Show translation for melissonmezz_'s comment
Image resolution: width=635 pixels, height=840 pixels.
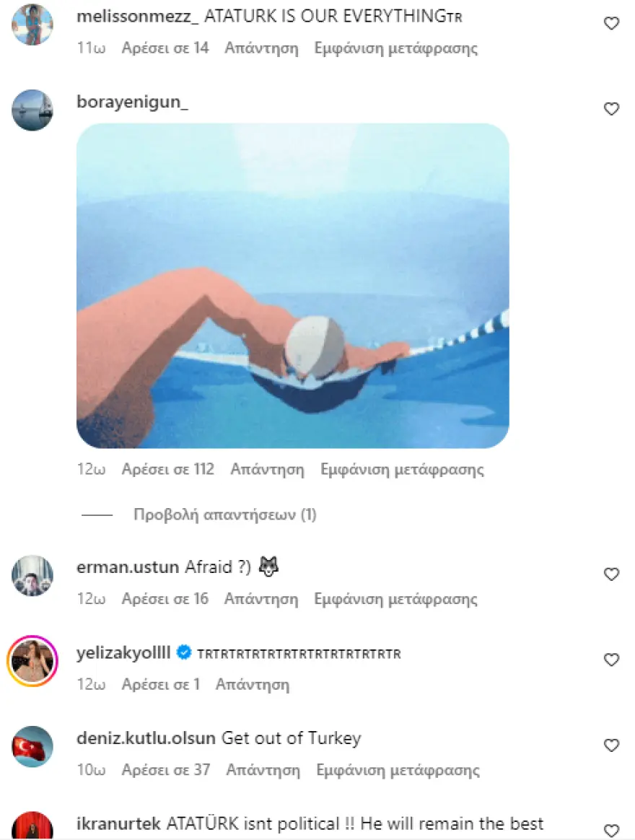(x=395, y=48)
